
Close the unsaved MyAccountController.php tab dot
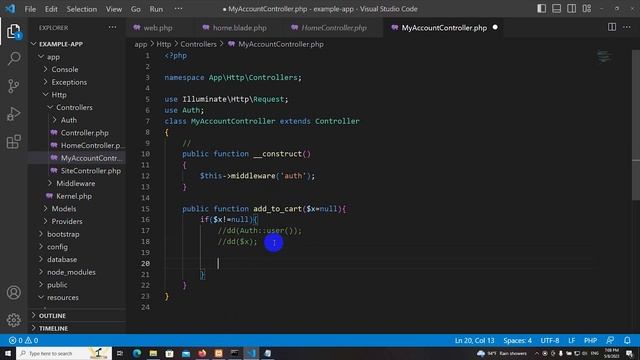(x=495, y=27)
